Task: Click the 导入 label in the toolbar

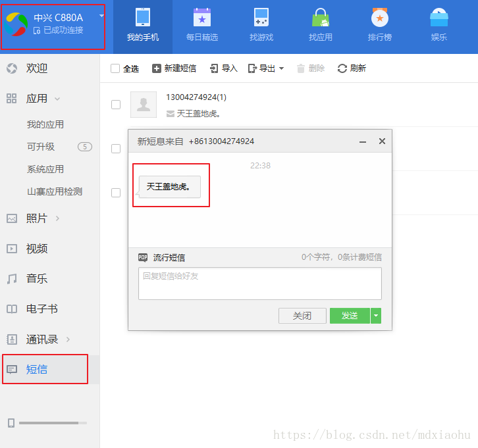Action: [230, 68]
